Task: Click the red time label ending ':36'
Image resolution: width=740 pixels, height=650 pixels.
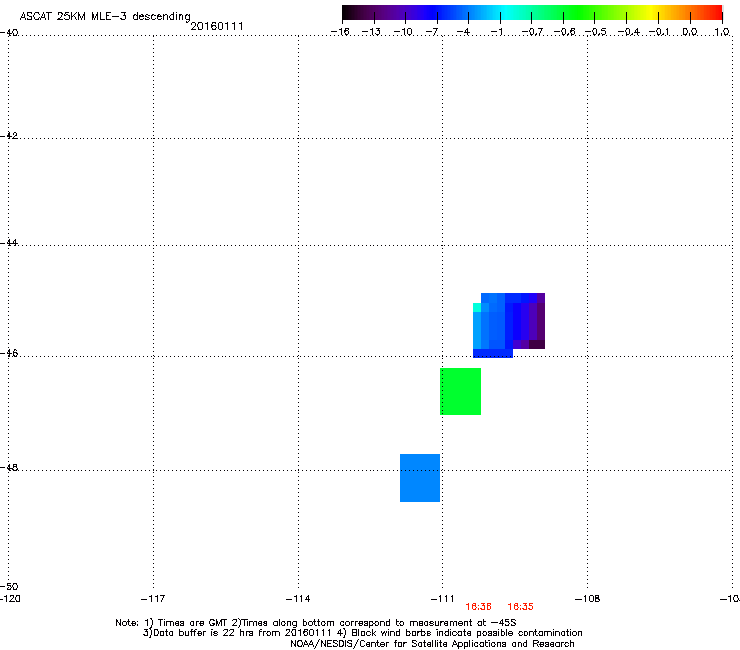Action: click(x=479, y=607)
